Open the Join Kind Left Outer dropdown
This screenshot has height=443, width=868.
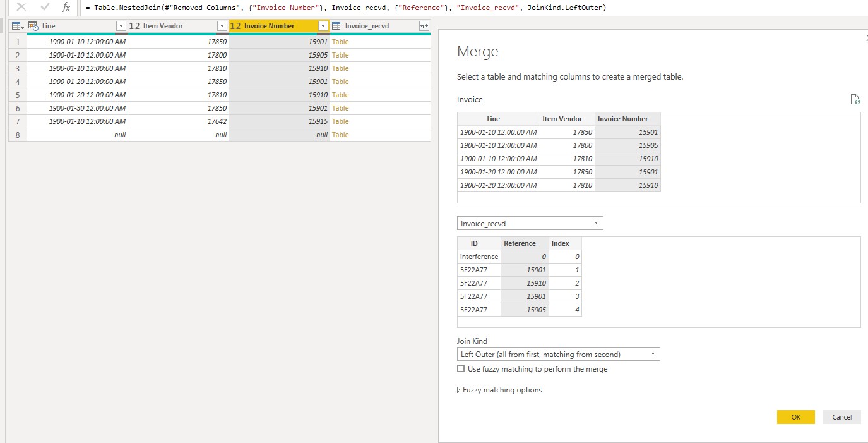tap(558, 354)
